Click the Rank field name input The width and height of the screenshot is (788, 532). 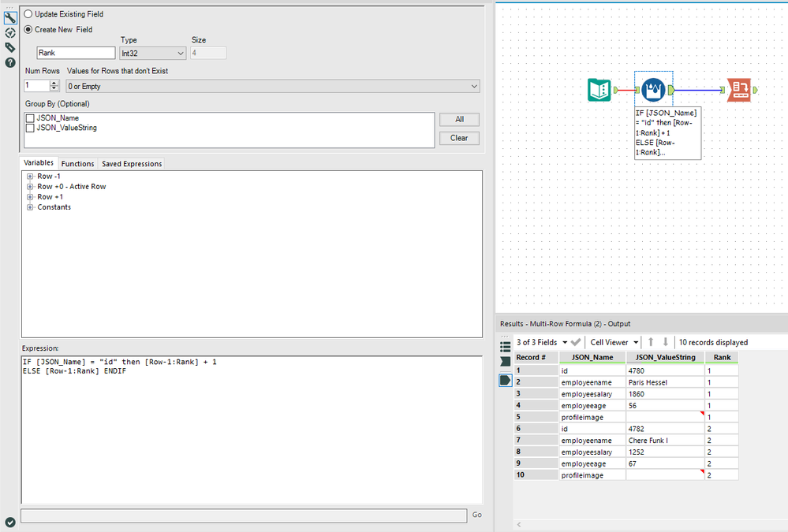[x=76, y=53]
